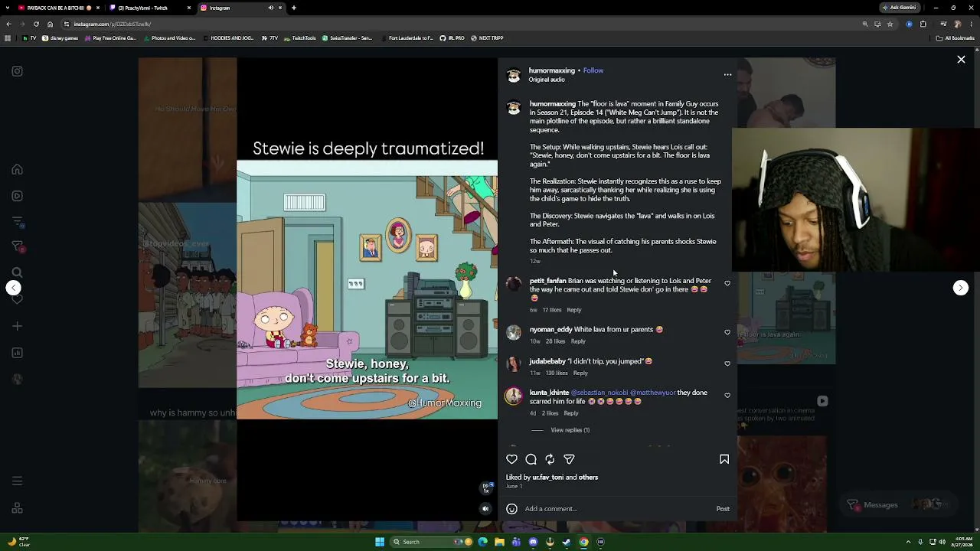980x551 pixels.
Task: Go to the previous post arrow
Action: (14, 288)
